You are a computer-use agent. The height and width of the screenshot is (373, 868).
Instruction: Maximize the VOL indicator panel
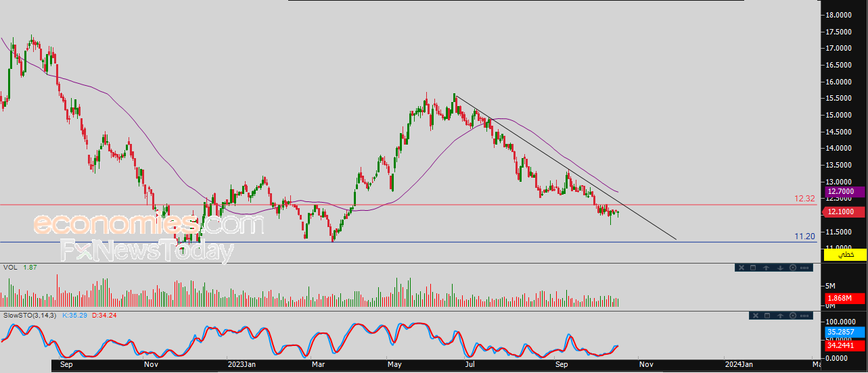click(753, 268)
